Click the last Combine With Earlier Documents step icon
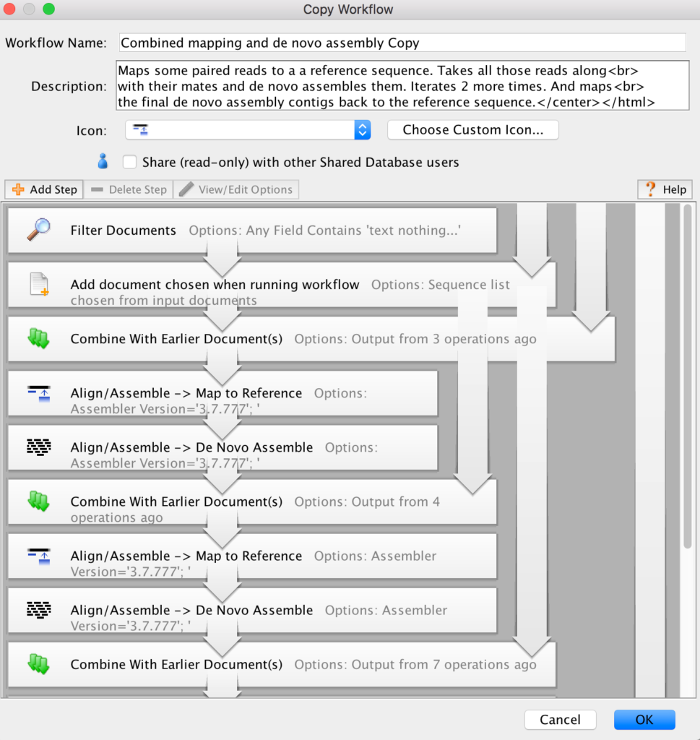 click(38, 663)
